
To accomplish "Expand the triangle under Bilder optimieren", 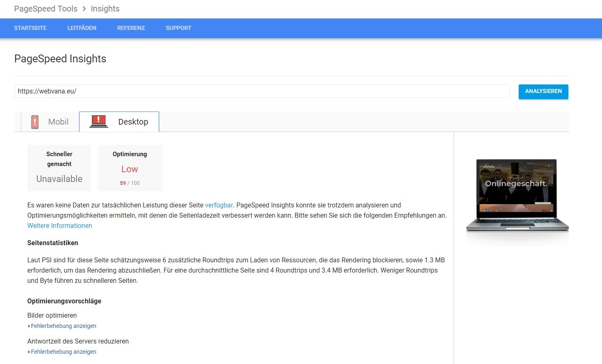I will pos(29,326).
